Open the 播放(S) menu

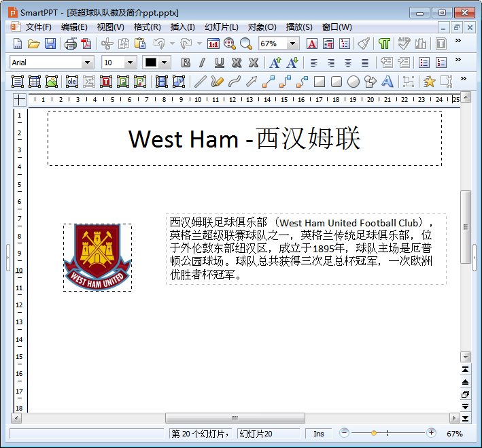click(x=299, y=27)
